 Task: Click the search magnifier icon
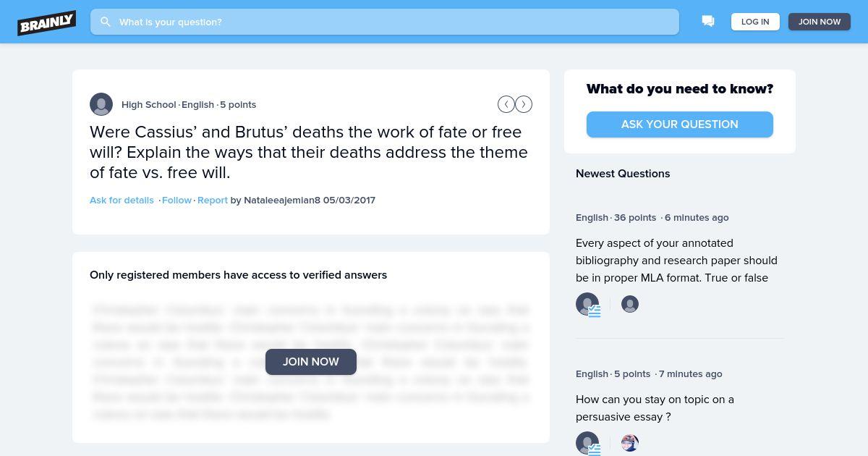coord(106,22)
